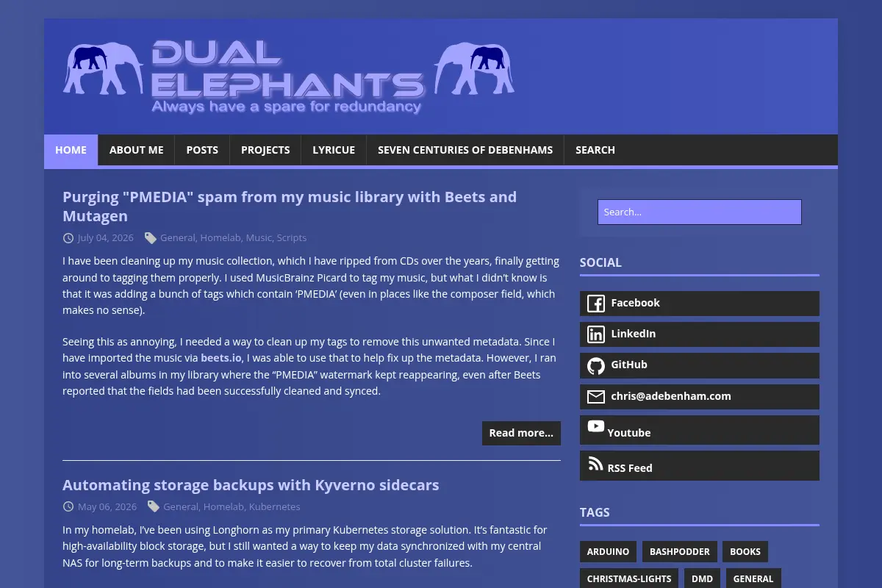Click Read more on PMEDIA post
Image resolution: width=882 pixels, height=588 pixels.
(521, 433)
